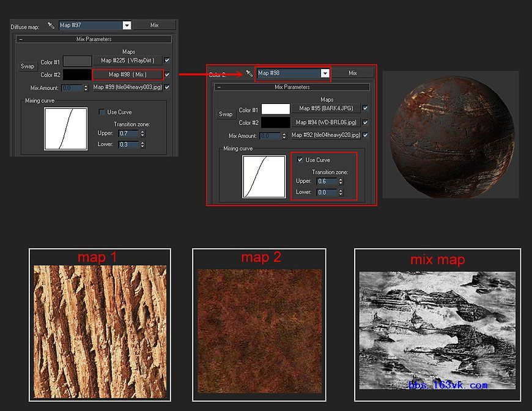Click the Mix type button next to Map #98

[352, 73]
